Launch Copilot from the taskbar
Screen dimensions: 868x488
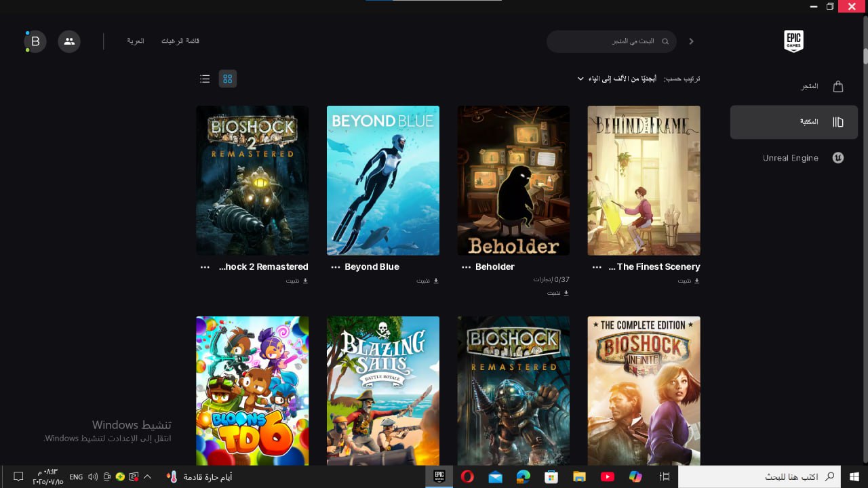pos(635,476)
